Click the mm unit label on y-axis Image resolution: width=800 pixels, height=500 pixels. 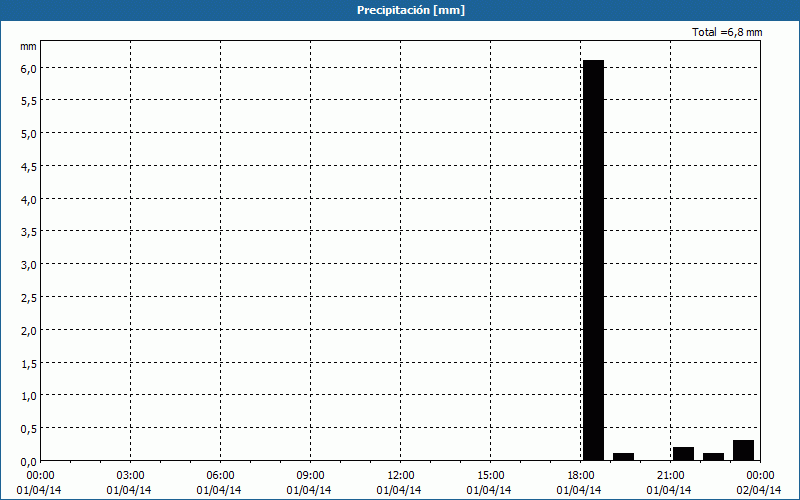tap(28, 46)
